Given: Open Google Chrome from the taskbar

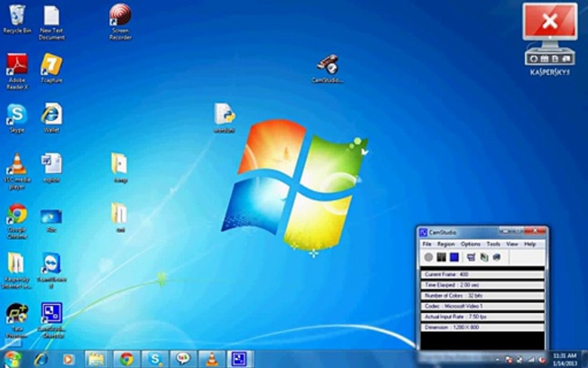Looking at the screenshot, I should (x=127, y=359).
